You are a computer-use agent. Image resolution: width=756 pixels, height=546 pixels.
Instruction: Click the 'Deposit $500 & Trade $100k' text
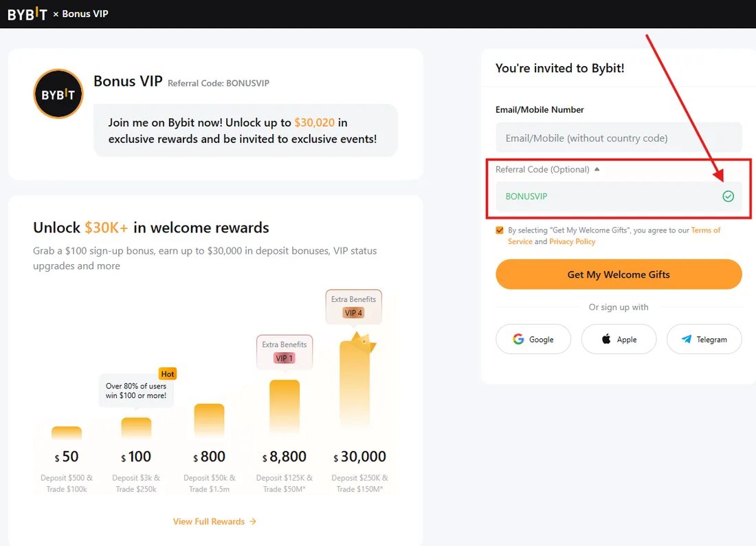point(67,483)
